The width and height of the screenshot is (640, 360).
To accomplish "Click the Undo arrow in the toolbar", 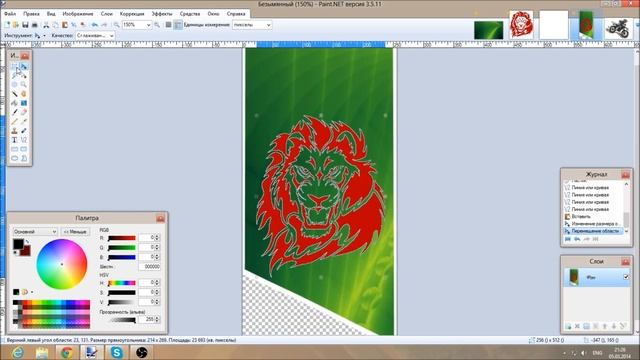I will tap(95, 25).
